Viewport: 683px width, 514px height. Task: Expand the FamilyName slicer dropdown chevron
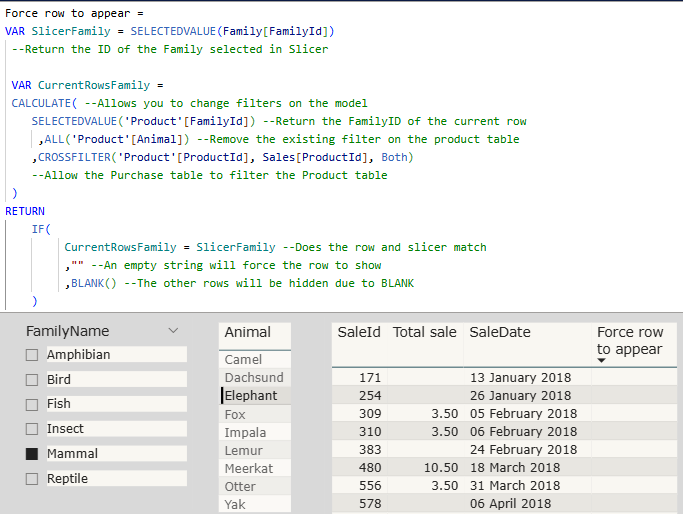click(173, 331)
